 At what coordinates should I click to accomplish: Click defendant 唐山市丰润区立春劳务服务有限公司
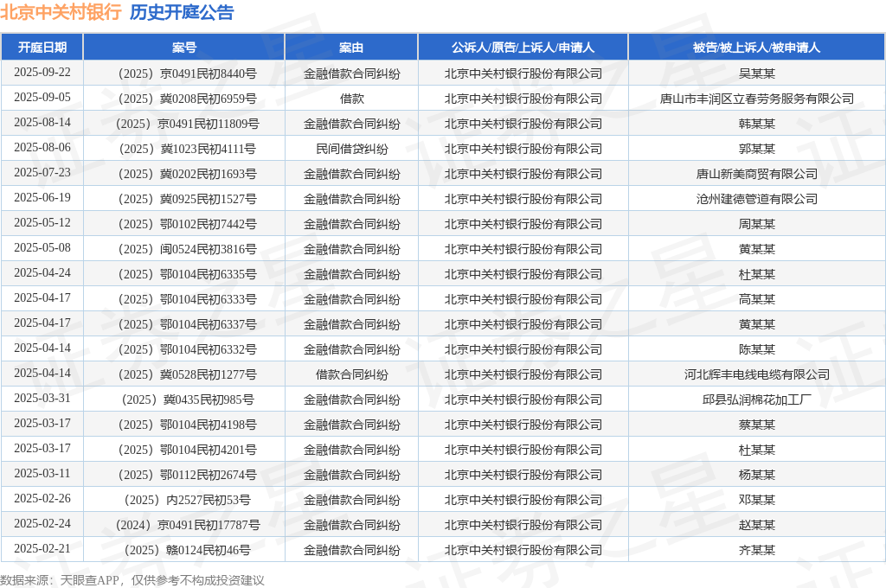point(756,99)
